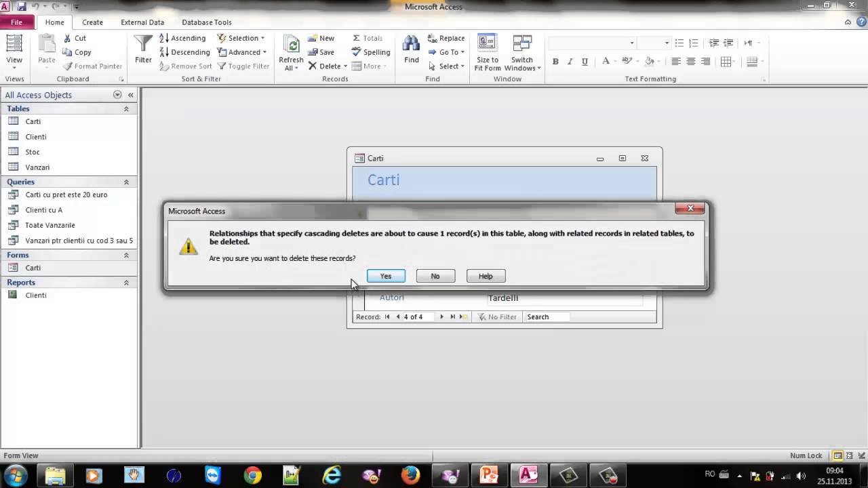Click Remove Sort
Image resolution: width=868 pixels, height=488 pixels.
click(x=186, y=66)
